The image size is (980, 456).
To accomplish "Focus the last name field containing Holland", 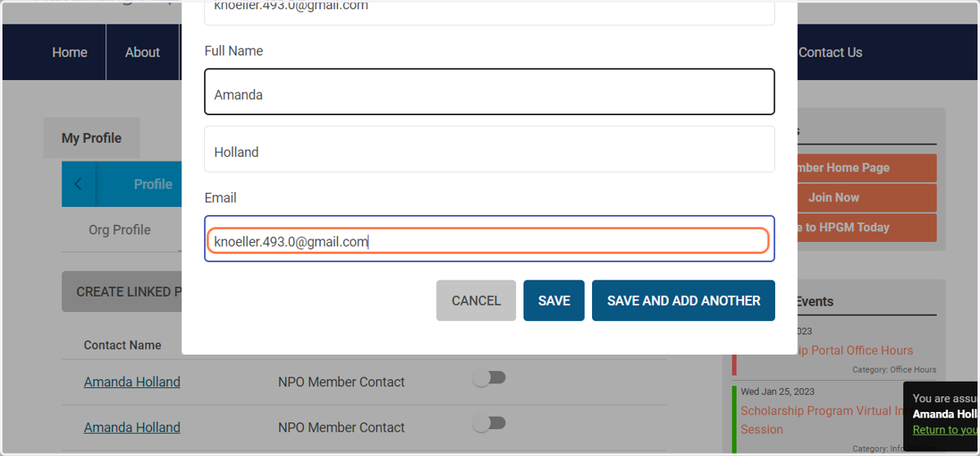I will click(489, 149).
